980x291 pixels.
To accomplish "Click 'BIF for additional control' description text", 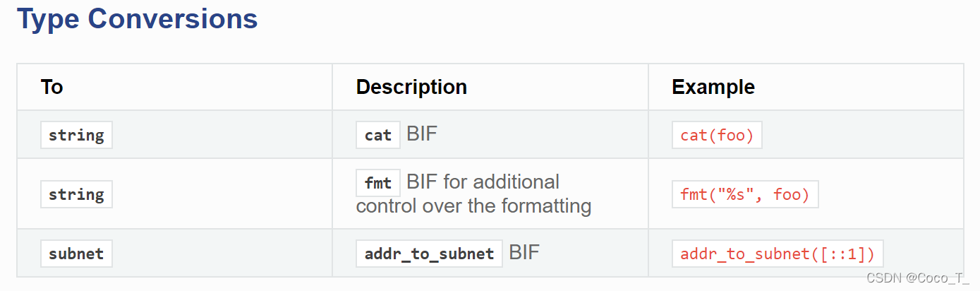I will click(x=483, y=182).
